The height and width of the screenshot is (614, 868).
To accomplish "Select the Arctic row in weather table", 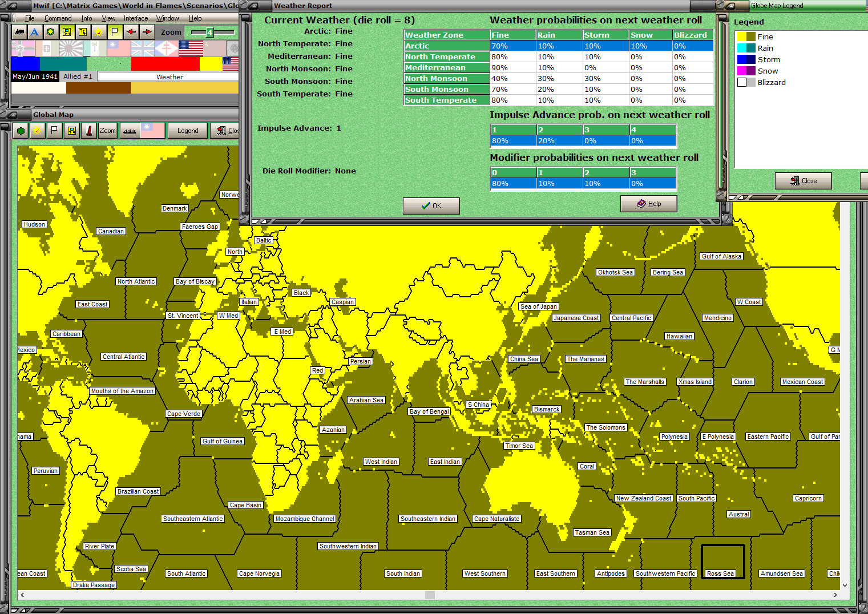I will 559,46.
